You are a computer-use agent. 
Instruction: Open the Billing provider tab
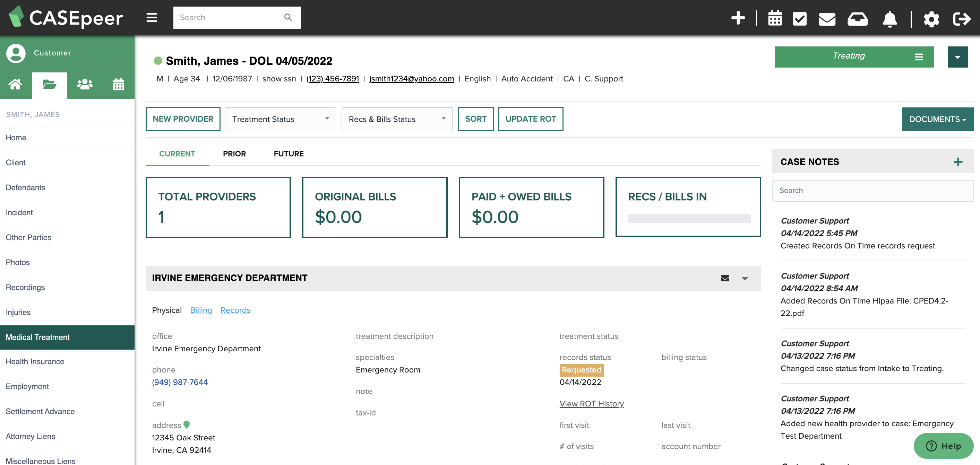201,310
